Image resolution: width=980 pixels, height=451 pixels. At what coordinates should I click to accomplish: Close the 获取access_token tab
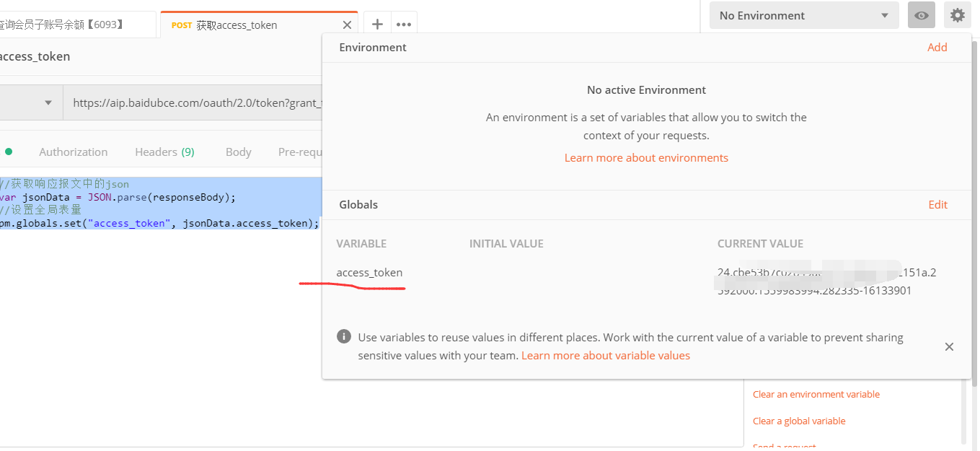[x=347, y=25]
